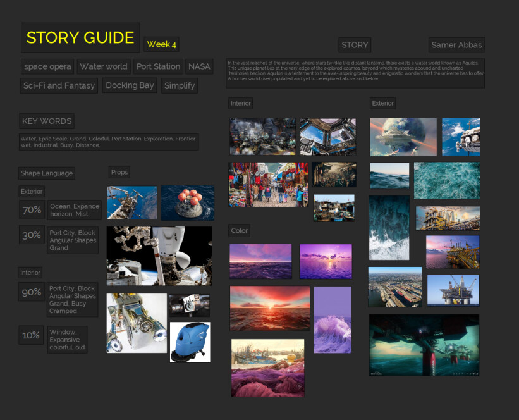Select the tall aerial shoreline wave image
This screenshot has width=519, height=420.
pos(389,228)
